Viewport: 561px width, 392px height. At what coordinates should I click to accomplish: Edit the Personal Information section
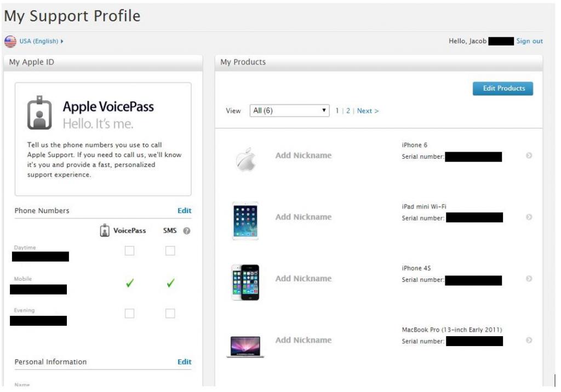point(184,362)
